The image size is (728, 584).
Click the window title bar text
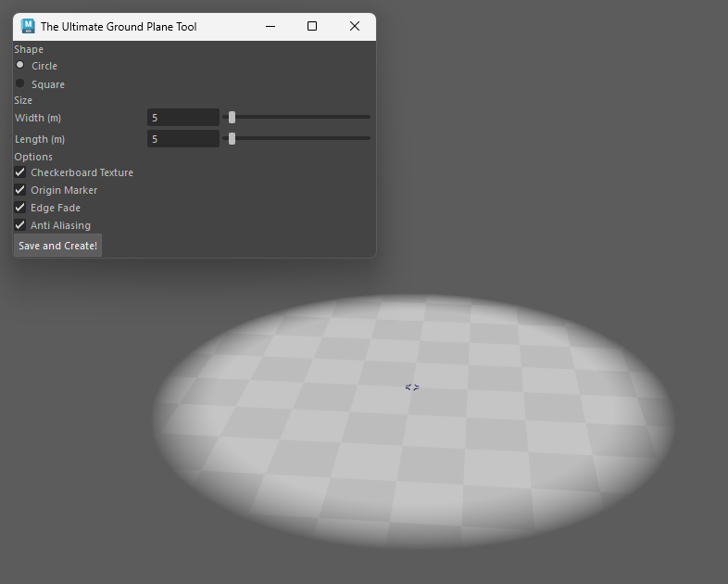[x=119, y=27]
